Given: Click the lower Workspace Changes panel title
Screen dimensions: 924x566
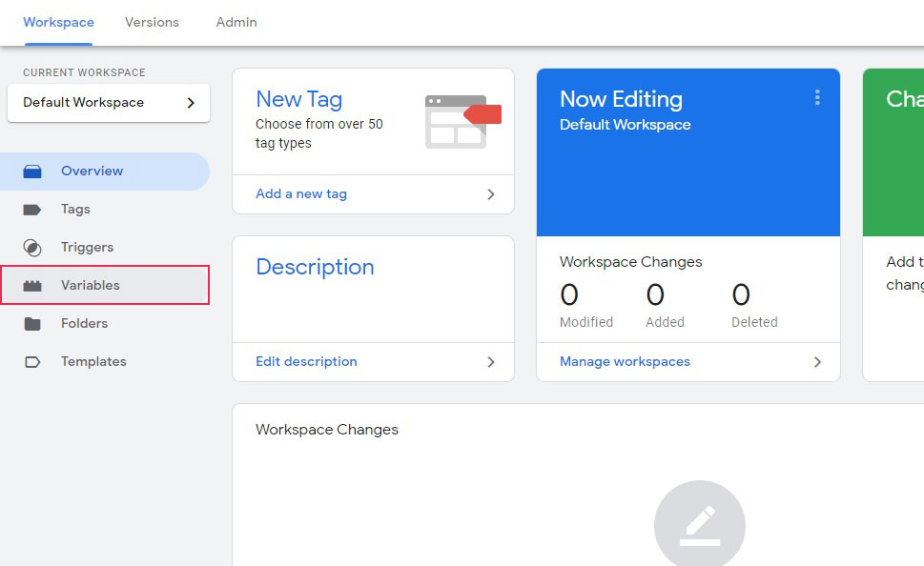Looking at the screenshot, I should 327,430.
